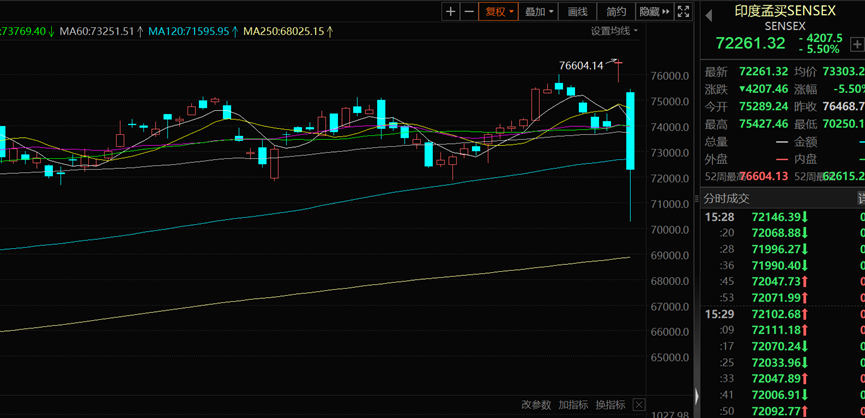Select the trade row with 72006.91
865x418 pixels.
pos(783,395)
